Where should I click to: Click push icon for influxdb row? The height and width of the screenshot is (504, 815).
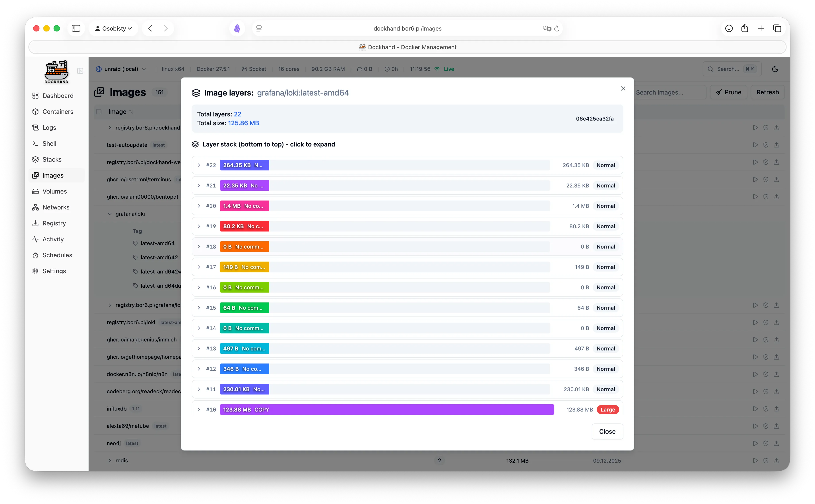(x=776, y=409)
